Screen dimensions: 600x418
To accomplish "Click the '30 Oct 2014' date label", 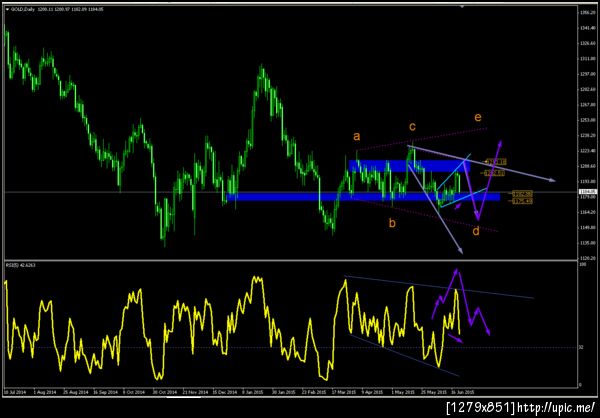I will (165, 392).
